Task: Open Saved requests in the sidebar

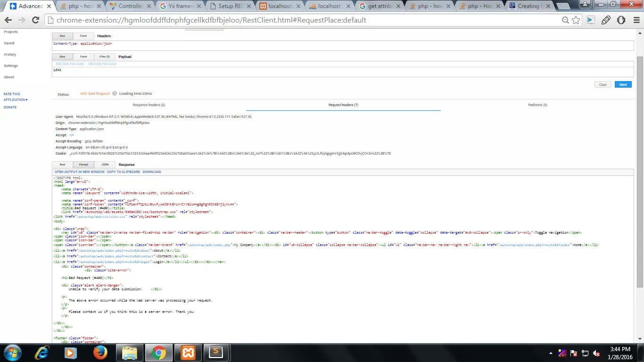Action: tap(9, 43)
